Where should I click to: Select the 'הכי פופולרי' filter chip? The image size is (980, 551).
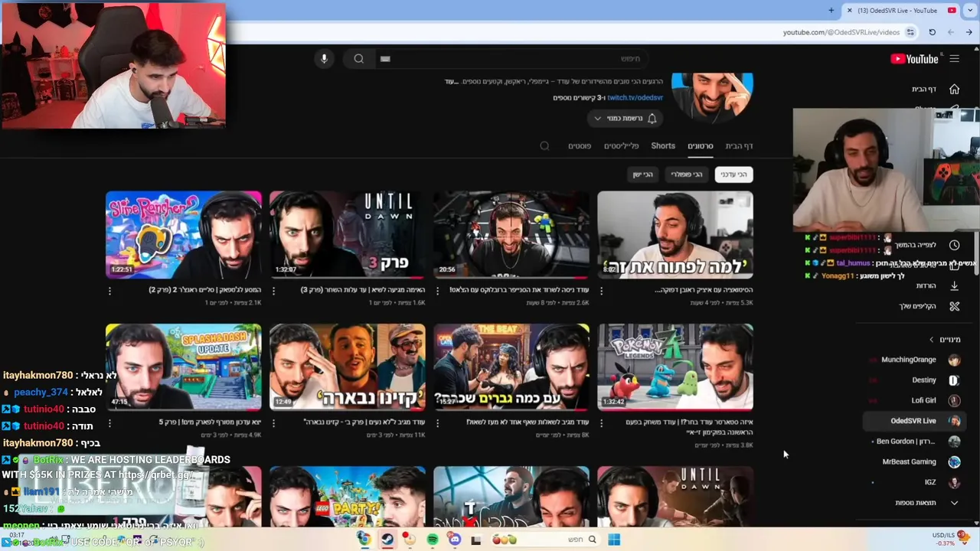(x=687, y=174)
